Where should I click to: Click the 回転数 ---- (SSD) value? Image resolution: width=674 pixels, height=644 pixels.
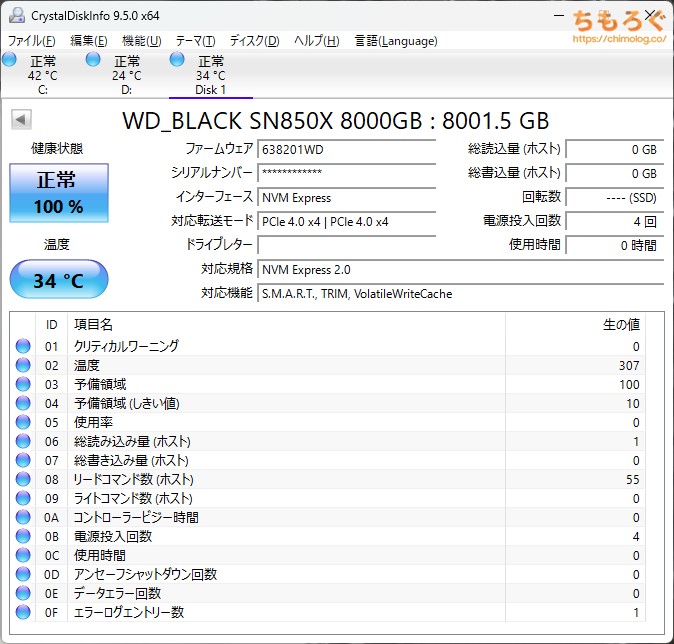pyautogui.click(x=615, y=198)
